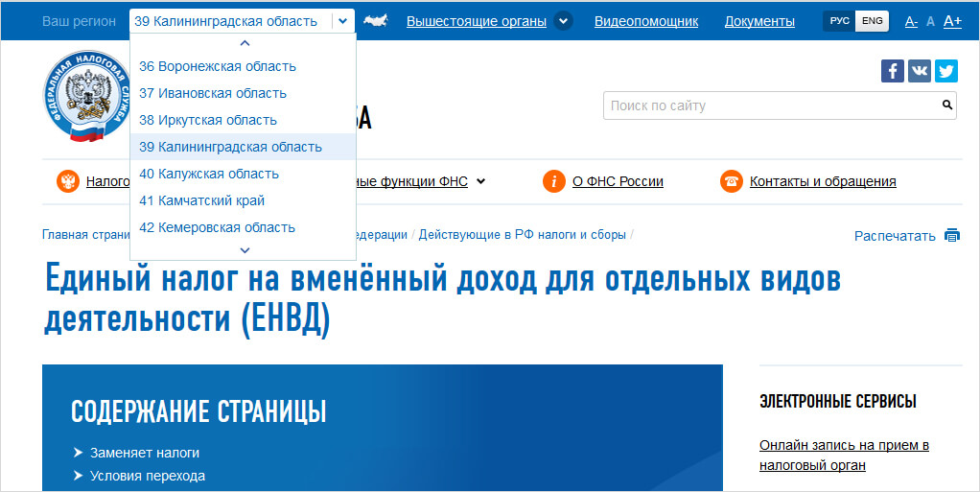Viewport: 980px width, 492px height.
Task: Open Документы link
Action: (x=760, y=21)
